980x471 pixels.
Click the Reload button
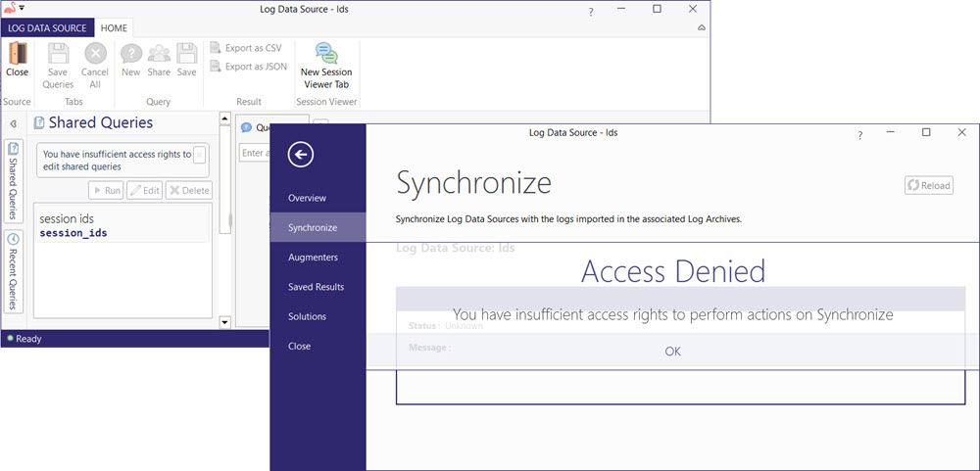click(929, 185)
